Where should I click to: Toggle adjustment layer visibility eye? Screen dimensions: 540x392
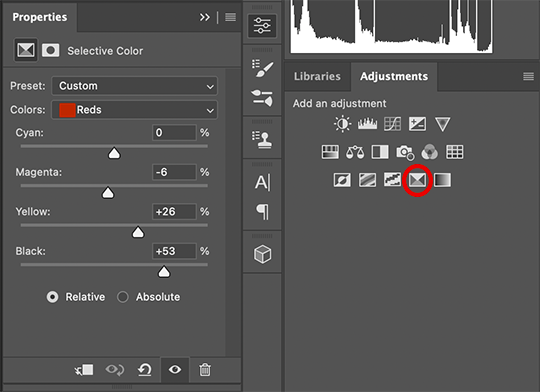(175, 370)
